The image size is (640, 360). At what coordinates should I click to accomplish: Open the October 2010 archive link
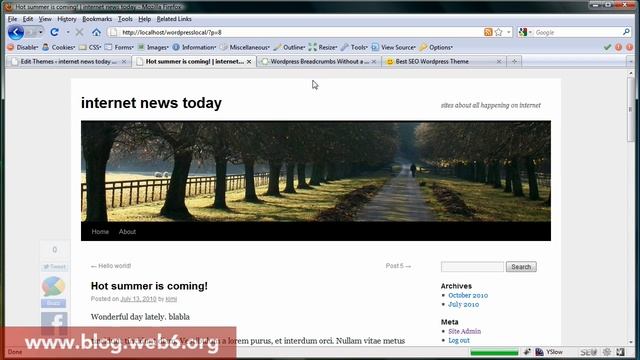click(x=468, y=295)
